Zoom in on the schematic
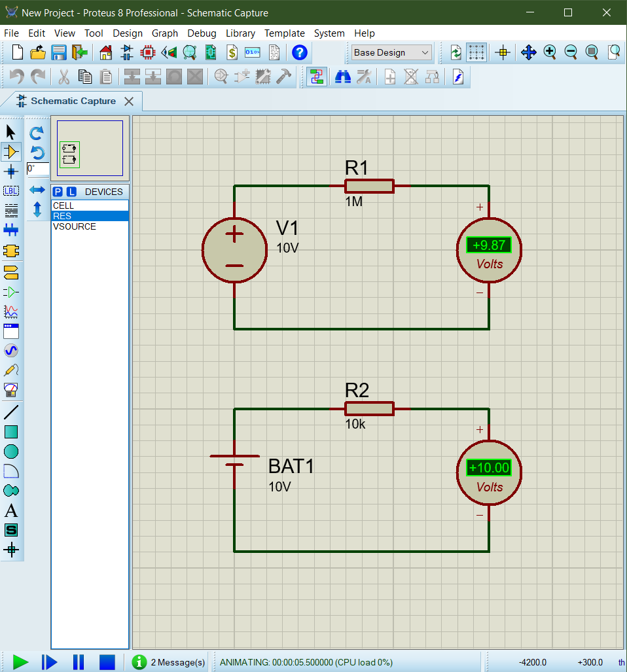 (x=549, y=52)
